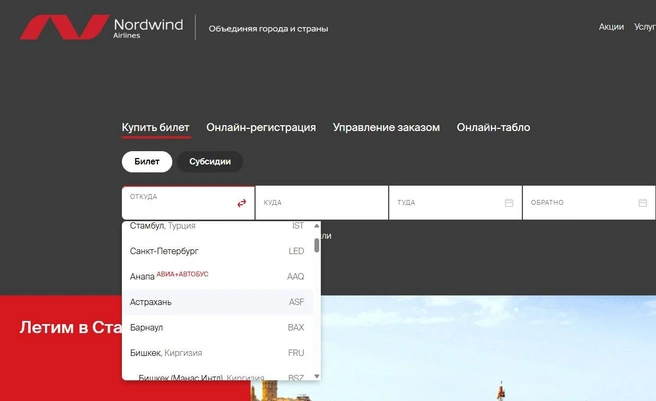This screenshot has width=656, height=401.
Task: Choose Барнаул BAX from list
Action: [217, 327]
